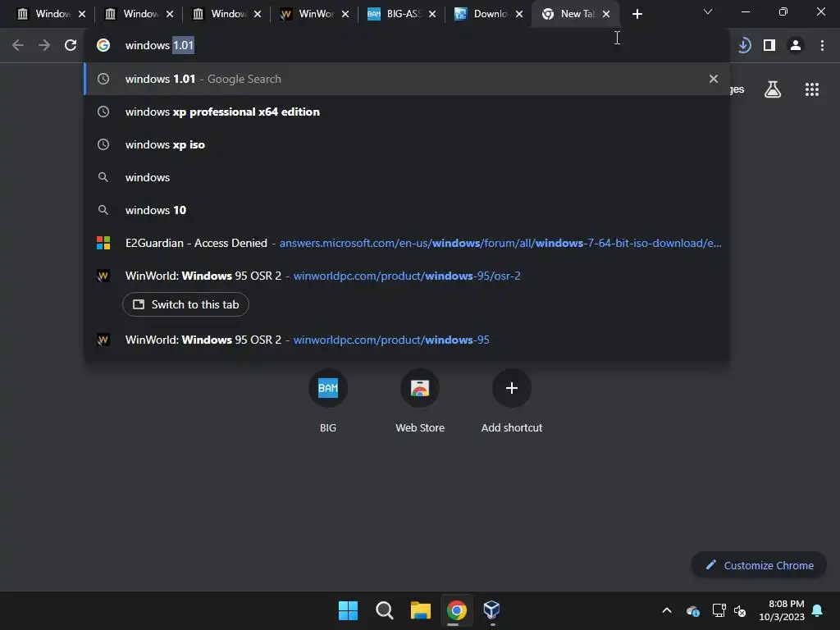
Task: Open Chrome three-dot menu
Action: (x=822, y=46)
